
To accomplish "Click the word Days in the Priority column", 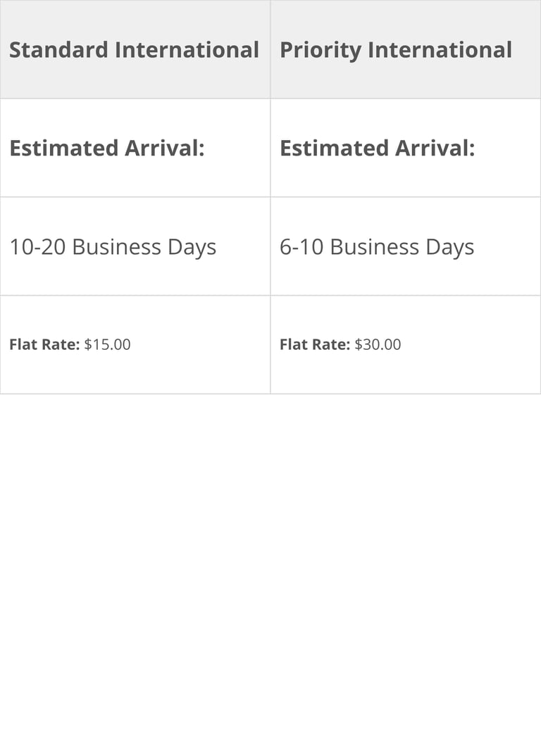I will click(449, 247).
